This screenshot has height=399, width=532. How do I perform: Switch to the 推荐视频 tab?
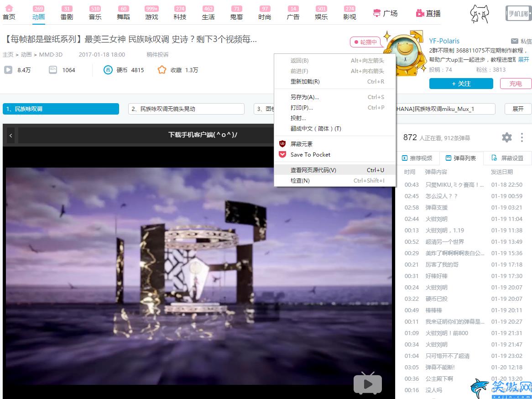tap(417, 158)
